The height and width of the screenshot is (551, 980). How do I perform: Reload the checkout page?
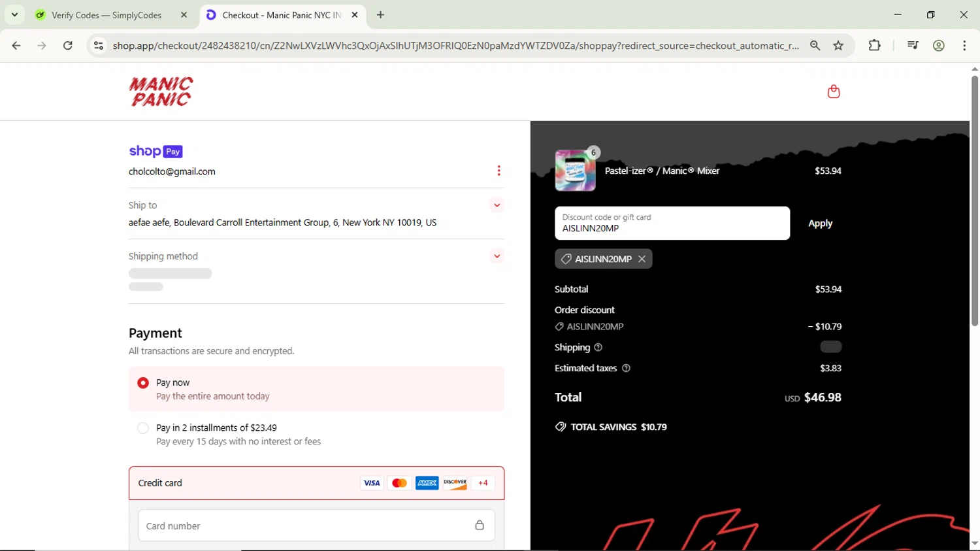coord(68,46)
